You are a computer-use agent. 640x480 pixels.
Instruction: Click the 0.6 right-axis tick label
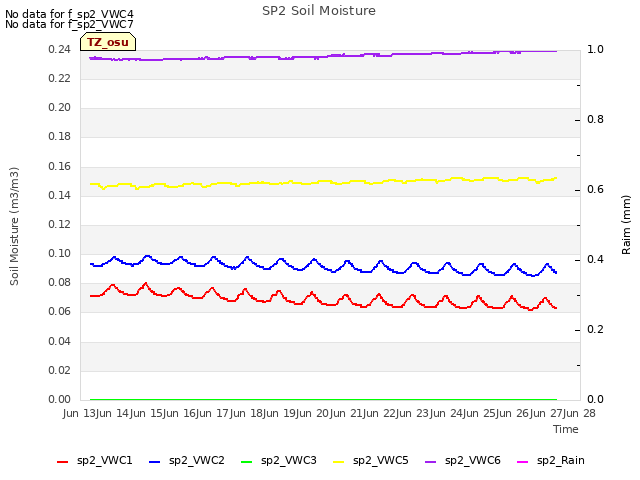[x=595, y=189]
